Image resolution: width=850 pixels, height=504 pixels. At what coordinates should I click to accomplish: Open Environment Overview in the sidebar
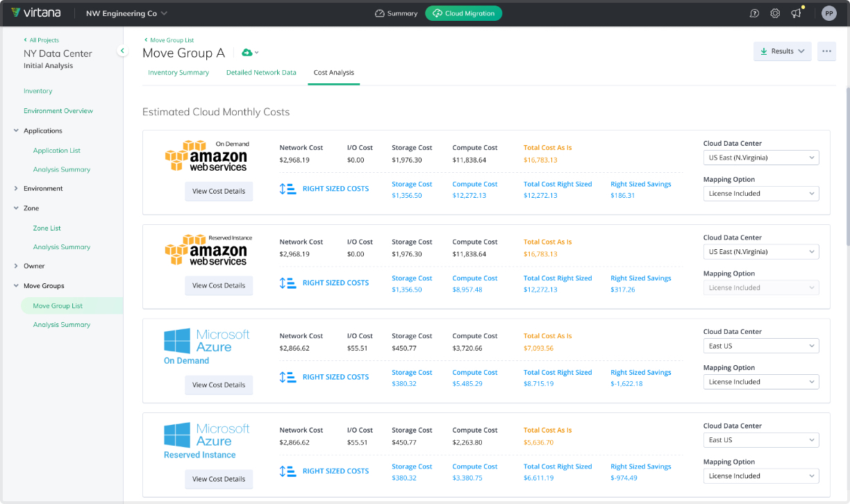tap(58, 111)
